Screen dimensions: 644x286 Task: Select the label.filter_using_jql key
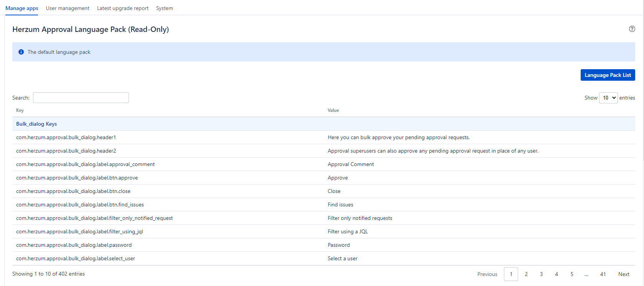click(x=79, y=231)
